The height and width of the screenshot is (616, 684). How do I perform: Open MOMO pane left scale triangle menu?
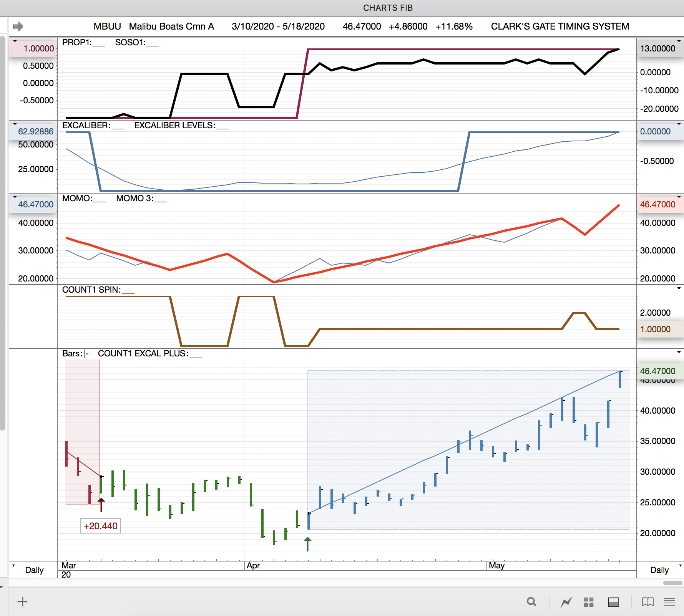(x=15, y=197)
